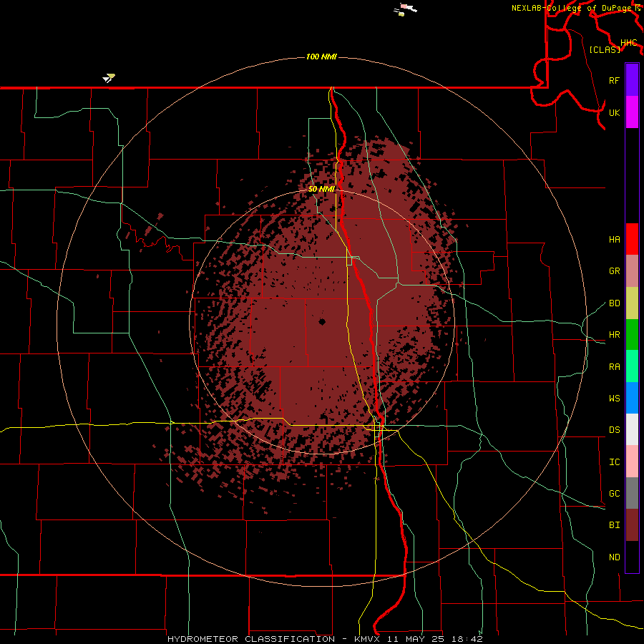Image resolution: width=644 pixels, height=644 pixels.
Task: Click the KMVX station identifier
Action: (366, 639)
